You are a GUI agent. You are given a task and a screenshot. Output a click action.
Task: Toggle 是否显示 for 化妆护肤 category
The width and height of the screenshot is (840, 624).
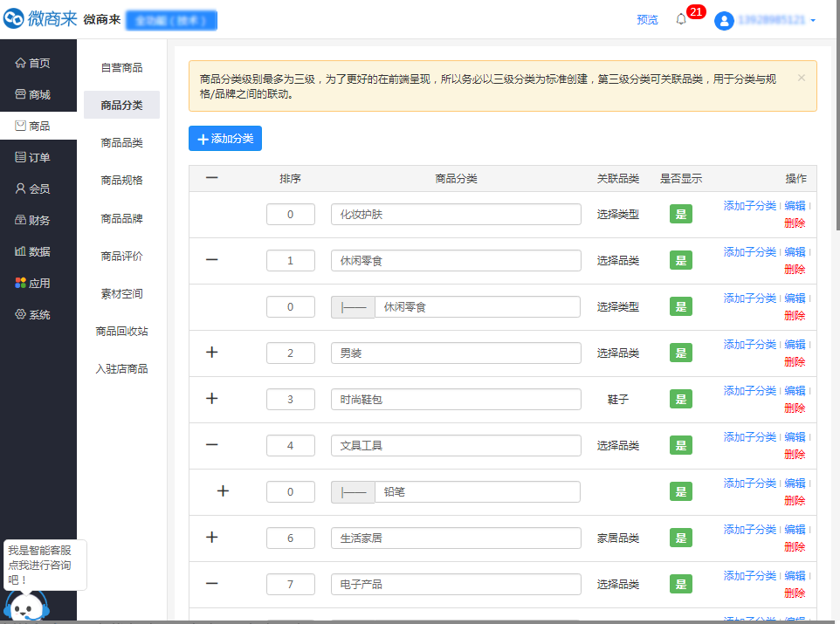[680, 214]
